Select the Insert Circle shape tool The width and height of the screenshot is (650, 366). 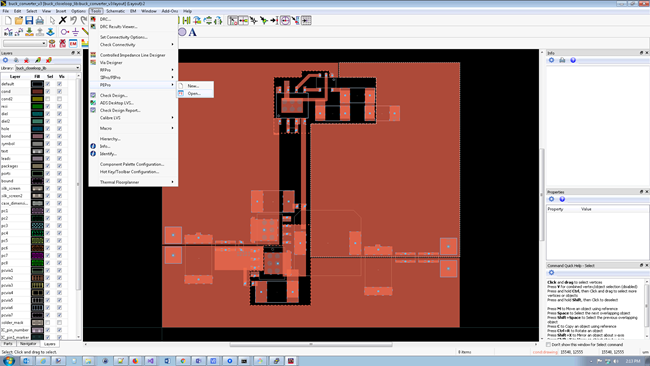pos(182,32)
